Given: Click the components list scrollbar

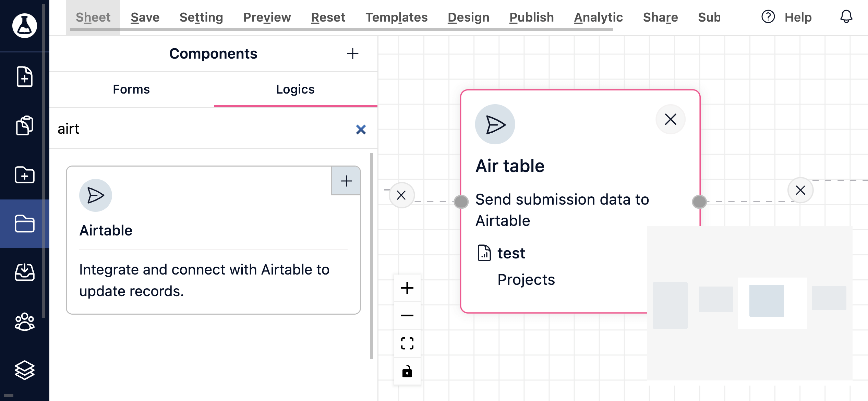Looking at the screenshot, I should pos(372,256).
